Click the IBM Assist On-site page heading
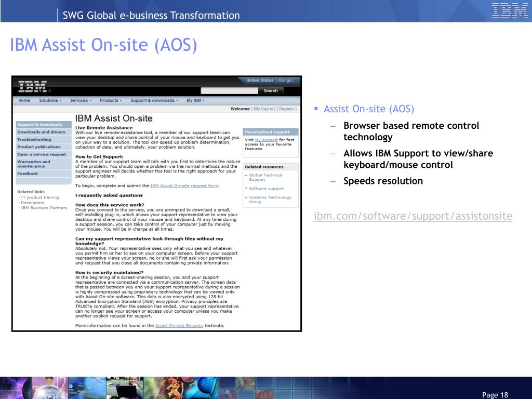 (114, 118)
